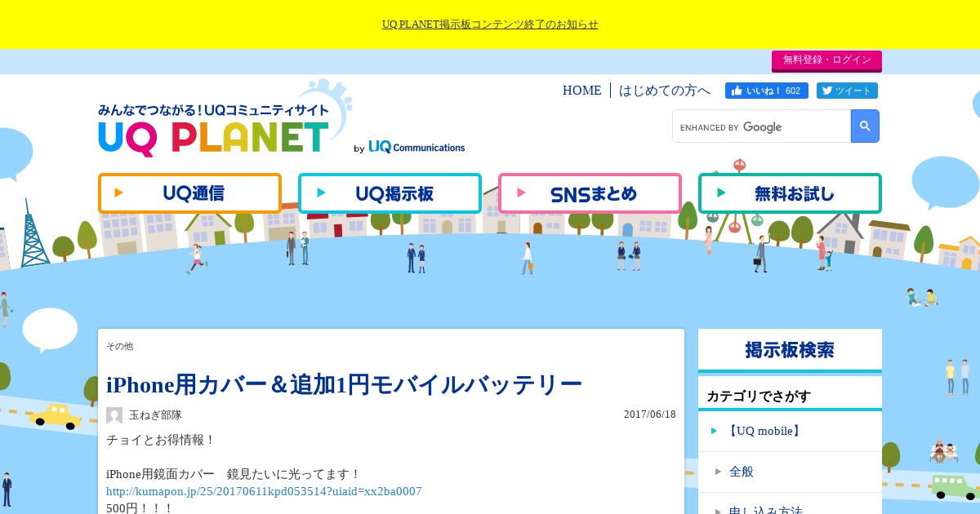Viewport: 980px width, 514px height.
Task: Click the 掲示板検索 sidebar heading
Action: (x=790, y=351)
